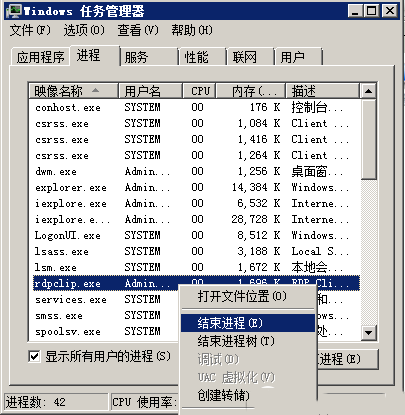Click the scrollbar up arrow
The image size is (405, 415).
(368, 91)
